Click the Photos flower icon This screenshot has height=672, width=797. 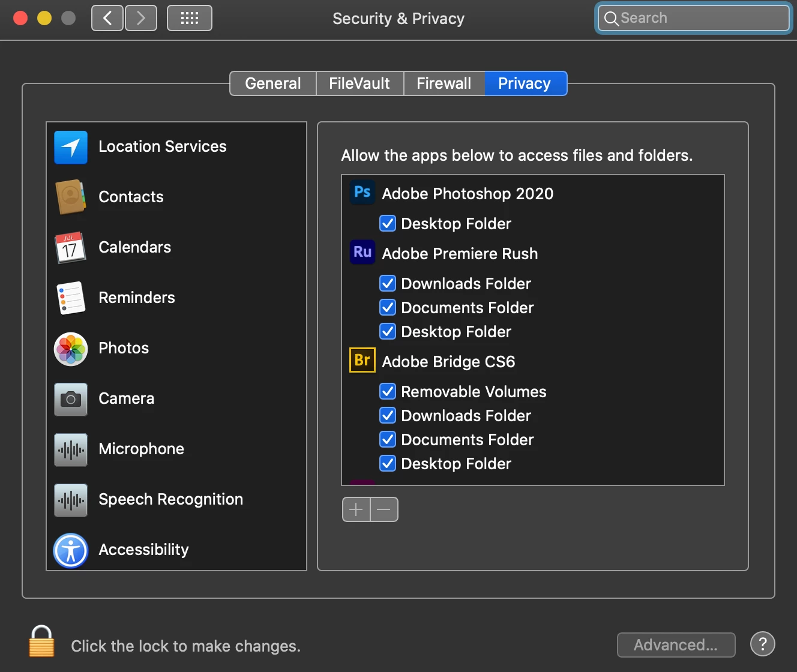click(71, 349)
